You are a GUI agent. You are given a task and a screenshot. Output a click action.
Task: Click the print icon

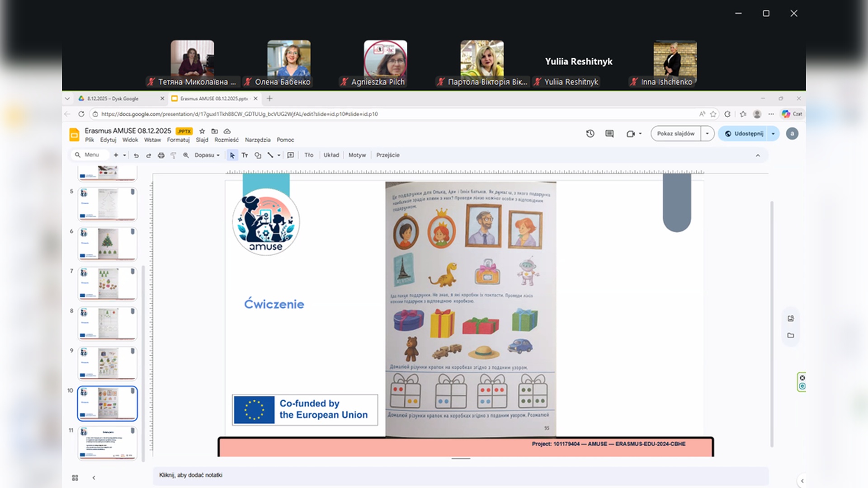tap(161, 155)
